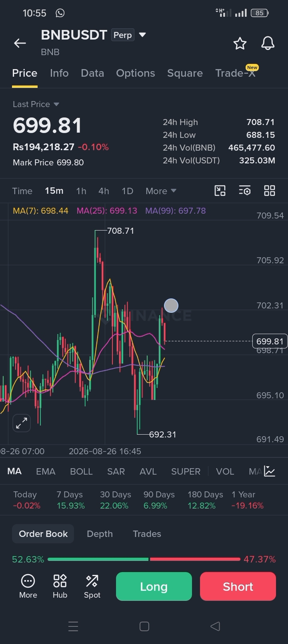Tap the WhatsApp notification icon

coord(60,13)
